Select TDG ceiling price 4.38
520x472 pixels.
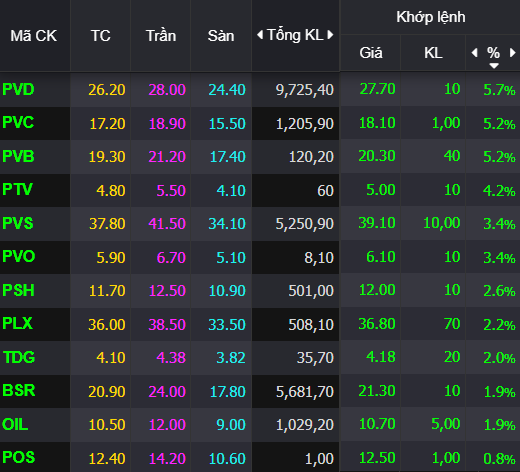[171, 358]
